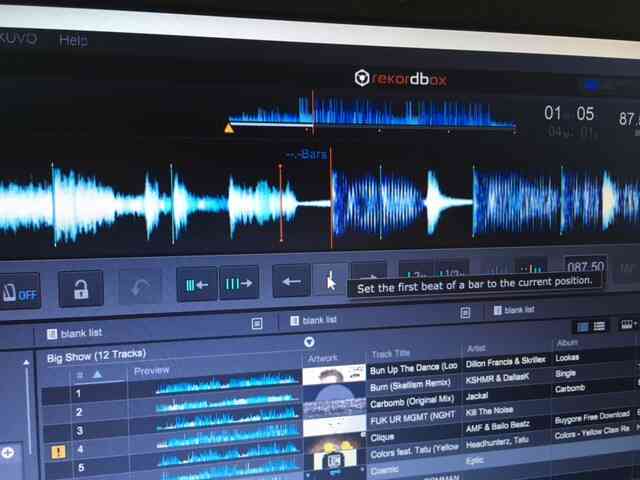Open the KUVO menu
This screenshot has width=640, height=480.
18,39
